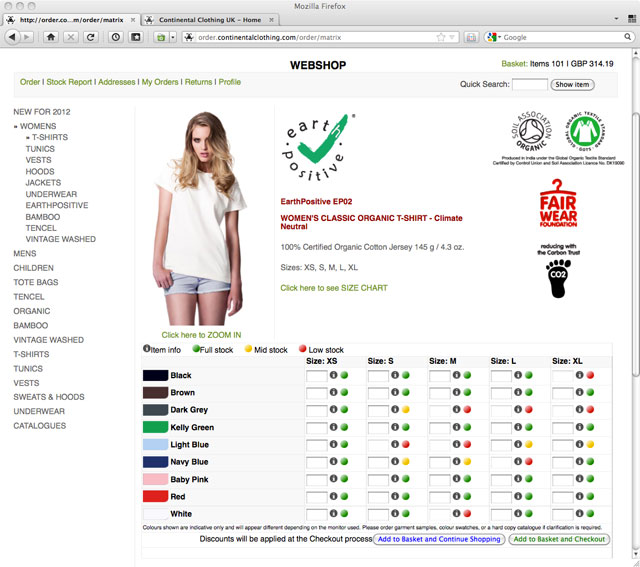
Task: Click the Kelly Green color swatch
Action: [155, 427]
